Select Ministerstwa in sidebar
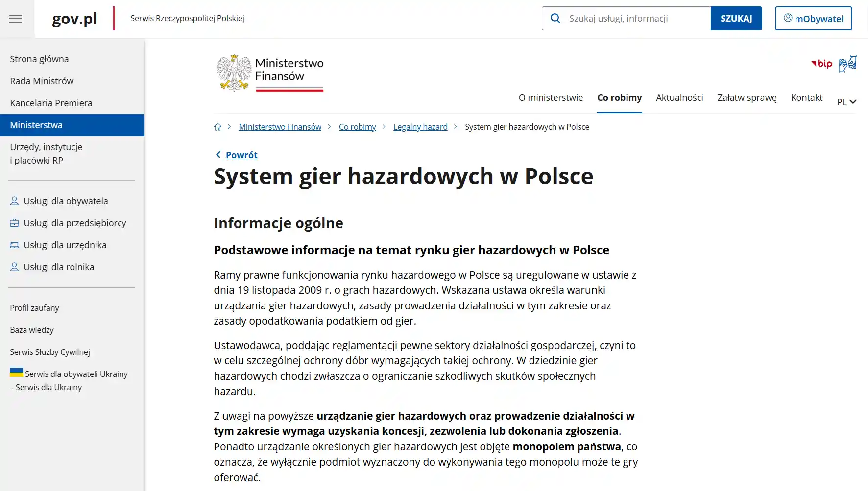 click(72, 125)
